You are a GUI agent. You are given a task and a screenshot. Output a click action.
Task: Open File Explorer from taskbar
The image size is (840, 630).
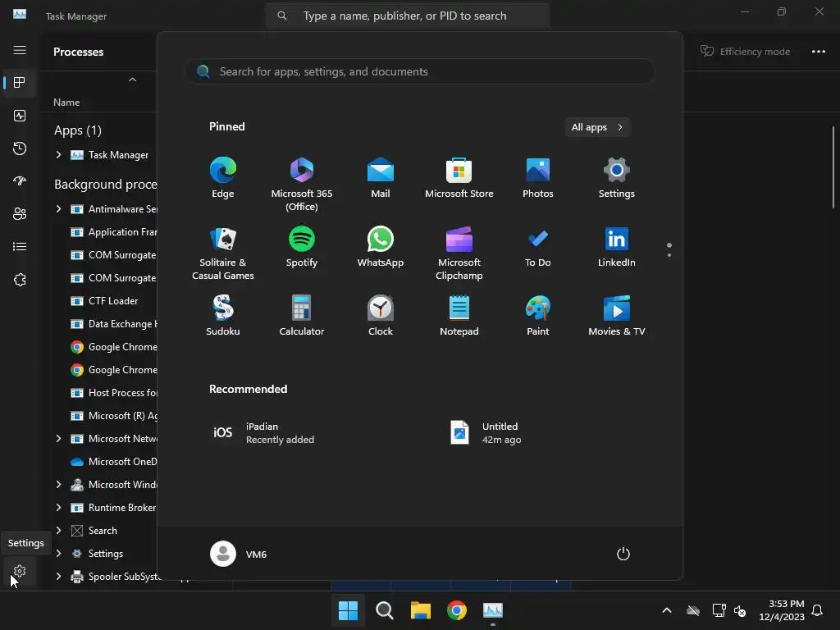pyautogui.click(x=421, y=610)
